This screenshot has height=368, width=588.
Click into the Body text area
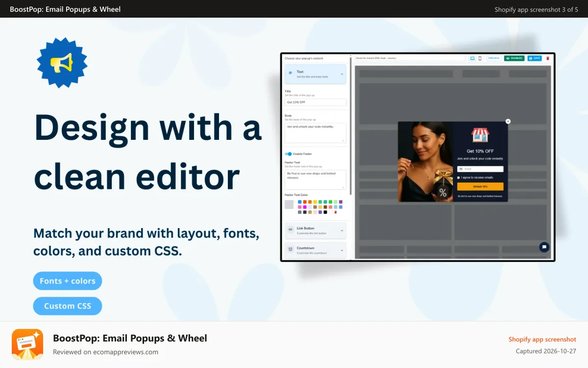(316, 133)
